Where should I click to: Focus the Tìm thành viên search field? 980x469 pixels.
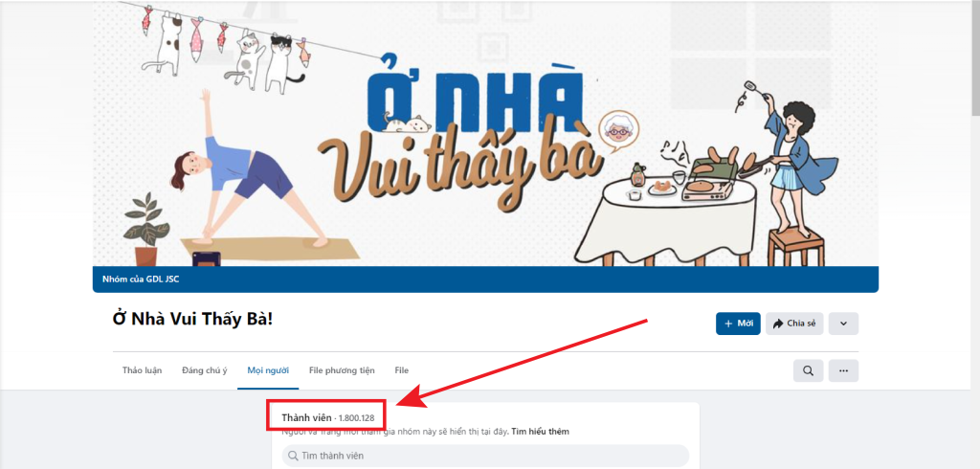[x=485, y=456]
